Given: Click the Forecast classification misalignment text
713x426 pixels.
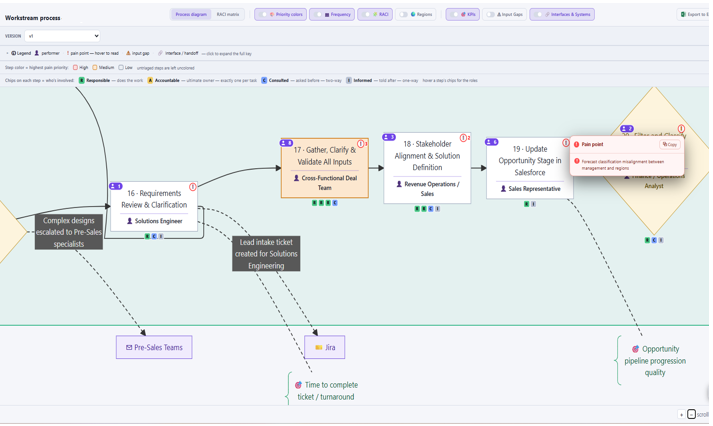Looking at the screenshot, I should click(623, 165).
